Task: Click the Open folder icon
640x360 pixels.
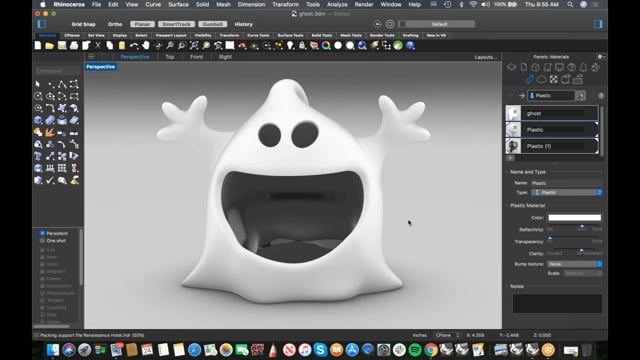Action: [x=50, y=45]
